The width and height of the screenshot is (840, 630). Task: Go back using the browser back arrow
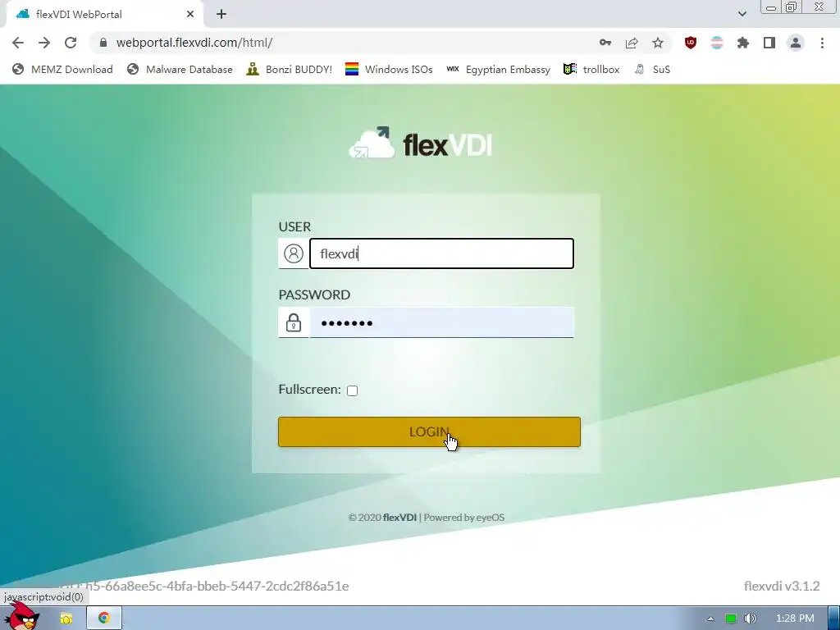click(18, 43)
